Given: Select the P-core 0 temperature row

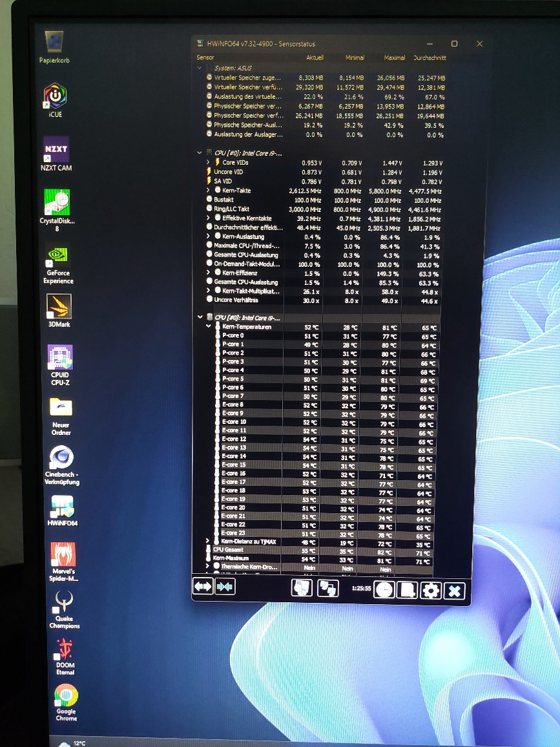Looking at the screenshot, I should pyautogui.click(x=327, y=336).
